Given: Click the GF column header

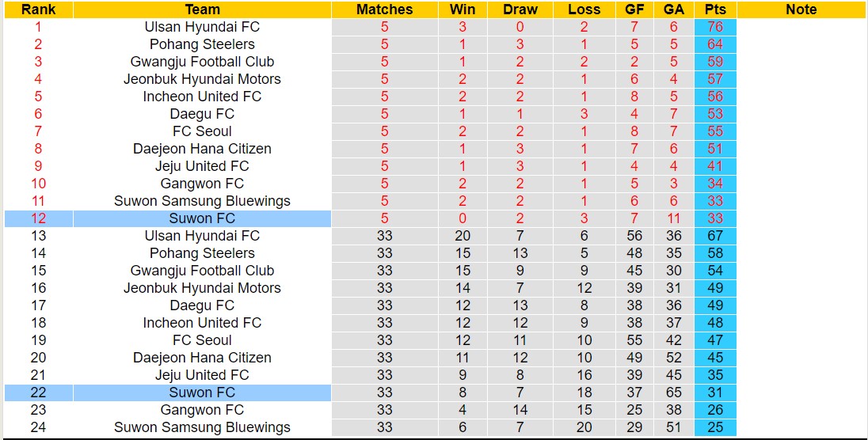Looking at the screenshot, I should pyautogui.click(x=634, y=9).
